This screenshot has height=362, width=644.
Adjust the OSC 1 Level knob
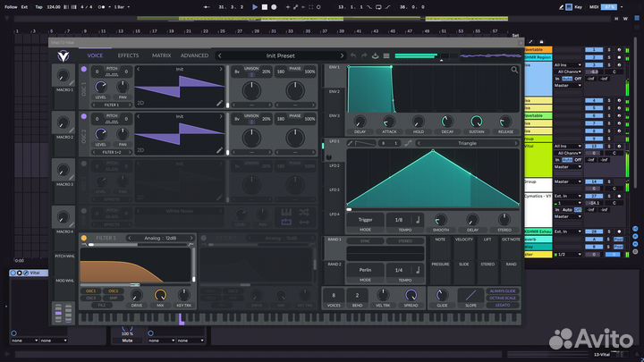click(x=100, y=87)
